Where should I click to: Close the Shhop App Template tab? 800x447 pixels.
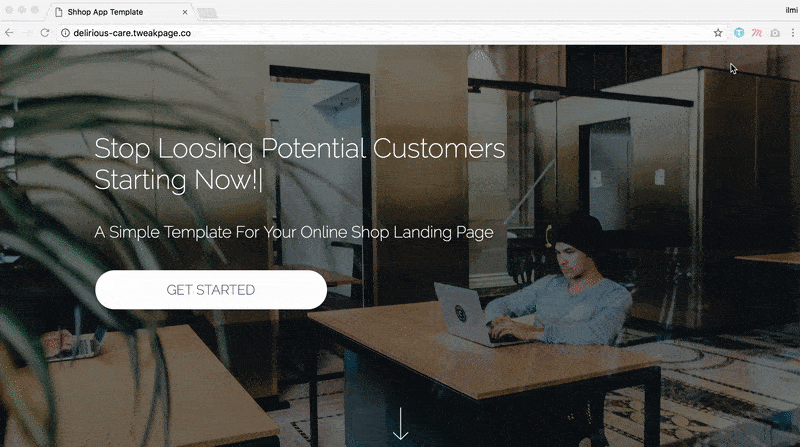[185, 12]
